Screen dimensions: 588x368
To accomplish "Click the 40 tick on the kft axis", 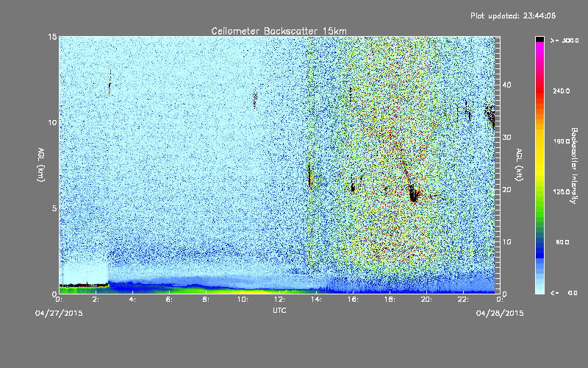I will click(506, 85).
